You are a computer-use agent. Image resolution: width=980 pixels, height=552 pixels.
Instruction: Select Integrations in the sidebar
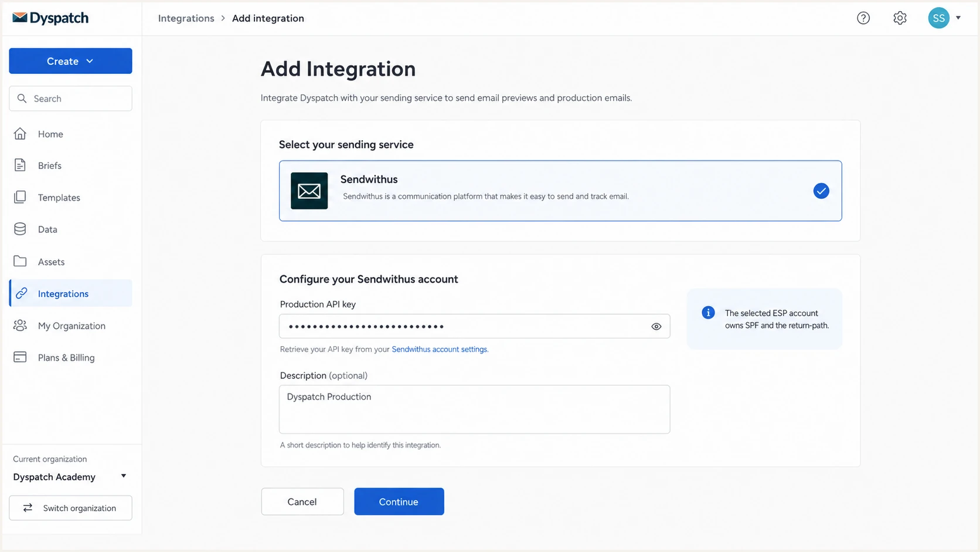[x=70, y=293]
